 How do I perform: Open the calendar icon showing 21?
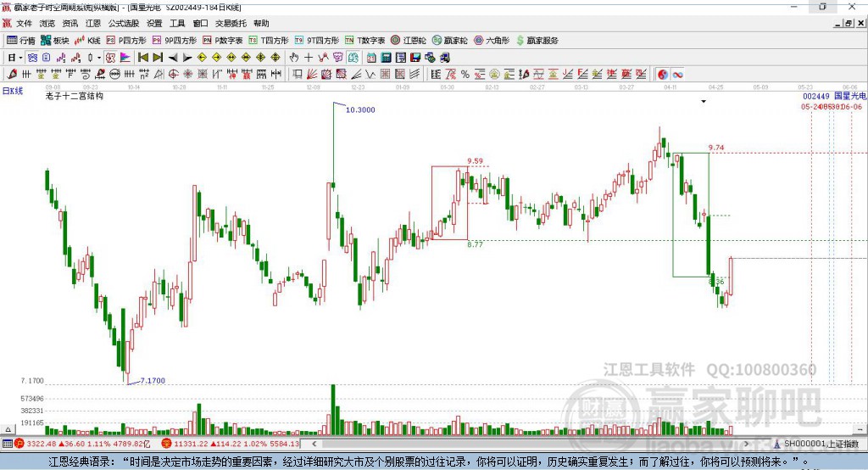(371, 58)
